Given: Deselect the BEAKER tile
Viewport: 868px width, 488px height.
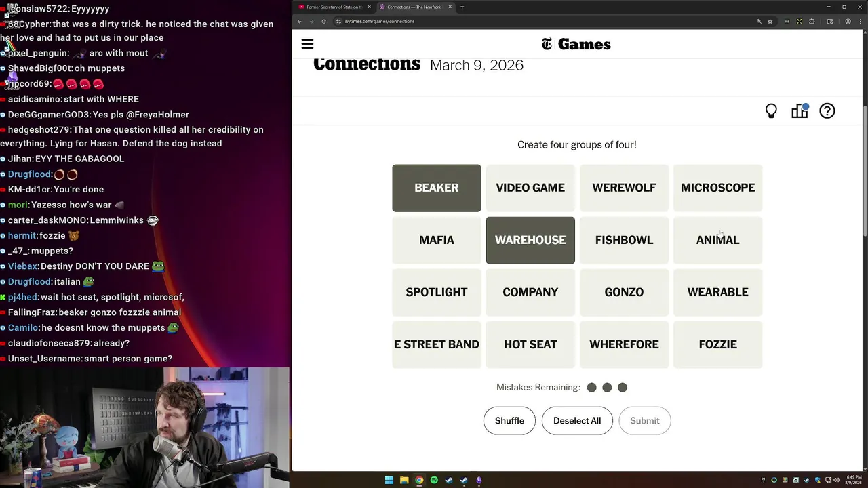Looking at the screenshot, I should click(437, 188).
